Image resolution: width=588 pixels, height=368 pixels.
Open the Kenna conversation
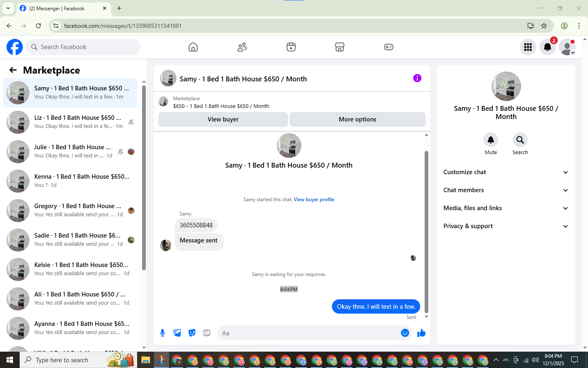coord(70,181)
